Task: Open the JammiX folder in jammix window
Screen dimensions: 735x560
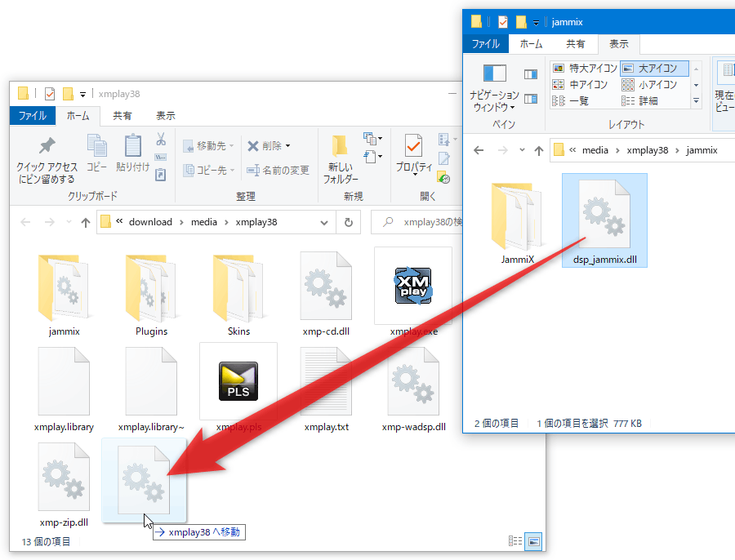Action: click(x=518, y=223)
